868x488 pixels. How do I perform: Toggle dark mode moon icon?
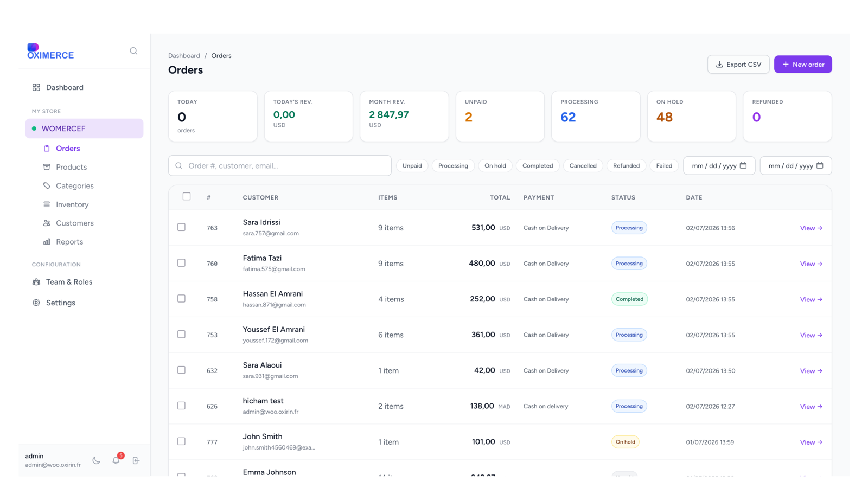pyautogui.click(x=96, y=460)
